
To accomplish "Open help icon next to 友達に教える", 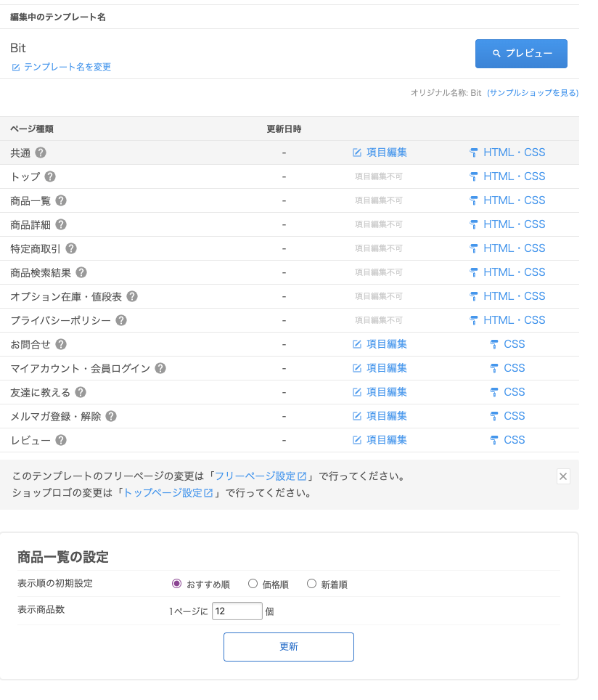I will coord(81,392).
